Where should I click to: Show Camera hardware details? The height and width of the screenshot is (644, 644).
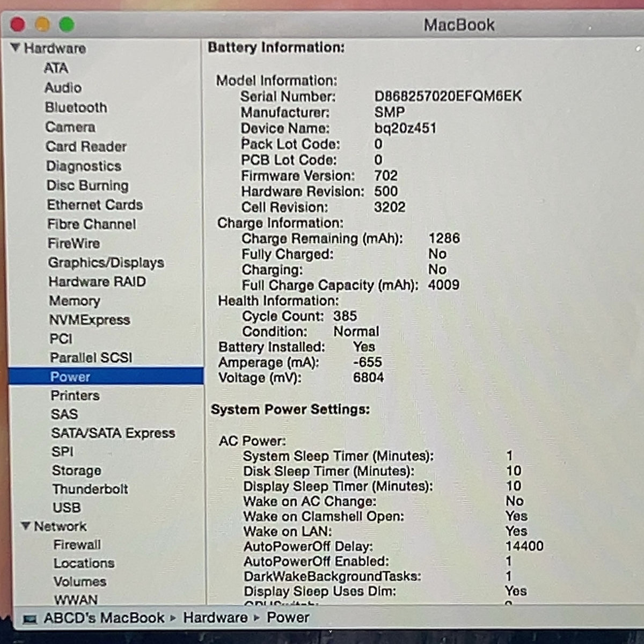(70, 127)
